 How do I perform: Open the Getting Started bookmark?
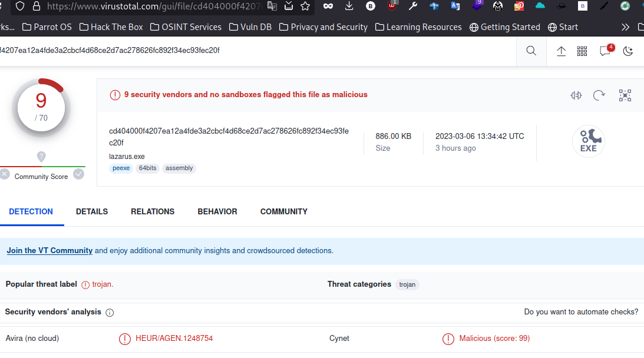point(505,27)
